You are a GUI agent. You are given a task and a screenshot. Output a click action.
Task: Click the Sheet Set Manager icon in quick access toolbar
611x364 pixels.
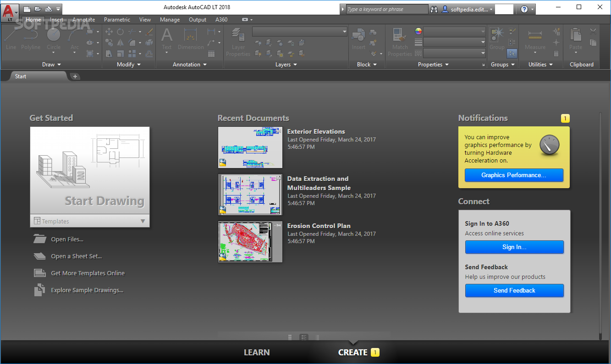point(48,9)
